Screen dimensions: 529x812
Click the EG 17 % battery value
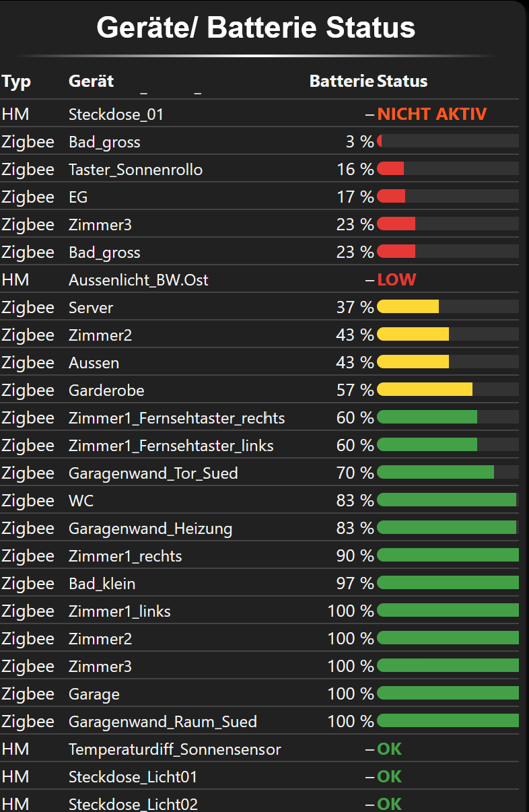click(355, 197)
